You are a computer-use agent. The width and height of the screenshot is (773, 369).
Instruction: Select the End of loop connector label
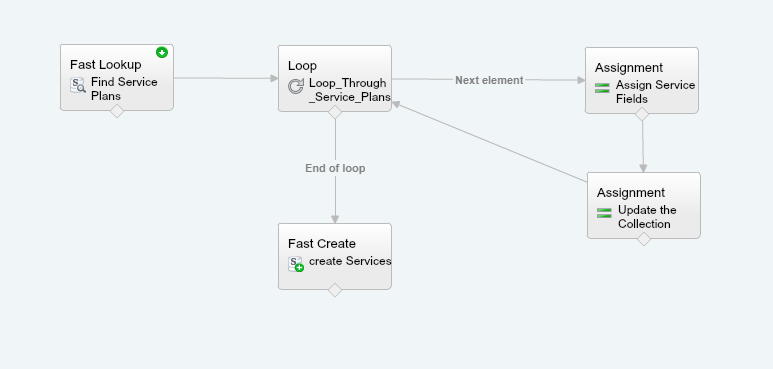[335, 168]
